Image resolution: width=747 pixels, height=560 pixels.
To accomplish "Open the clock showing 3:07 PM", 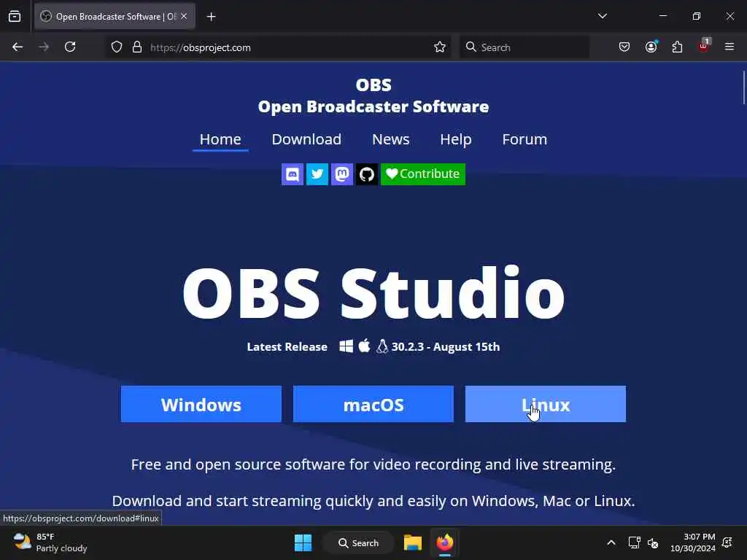I will (693, 542).
